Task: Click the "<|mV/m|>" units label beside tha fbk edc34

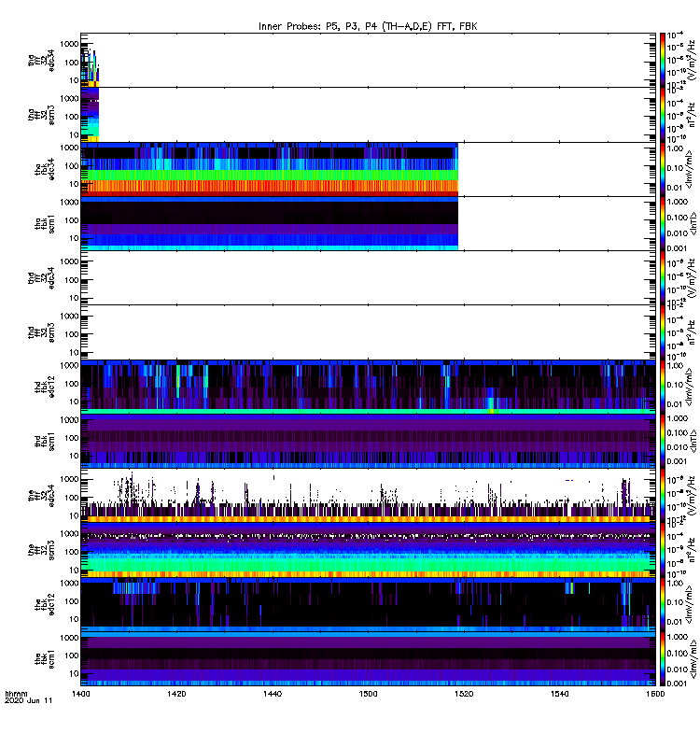Action: click(x=690, y=169)
